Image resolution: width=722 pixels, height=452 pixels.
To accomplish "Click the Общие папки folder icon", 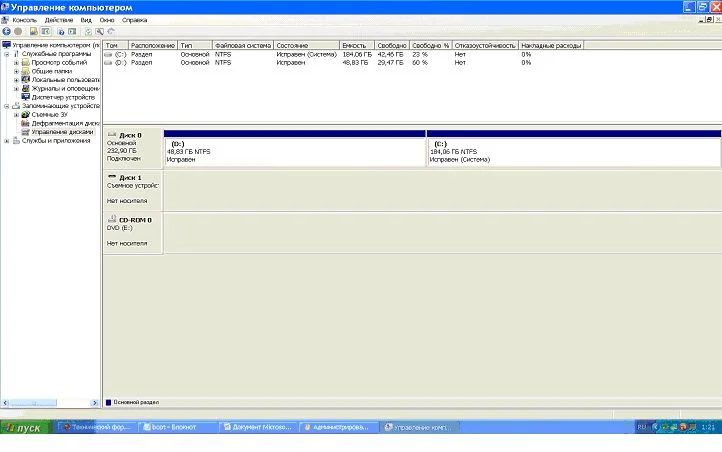I will pos(26,71).
